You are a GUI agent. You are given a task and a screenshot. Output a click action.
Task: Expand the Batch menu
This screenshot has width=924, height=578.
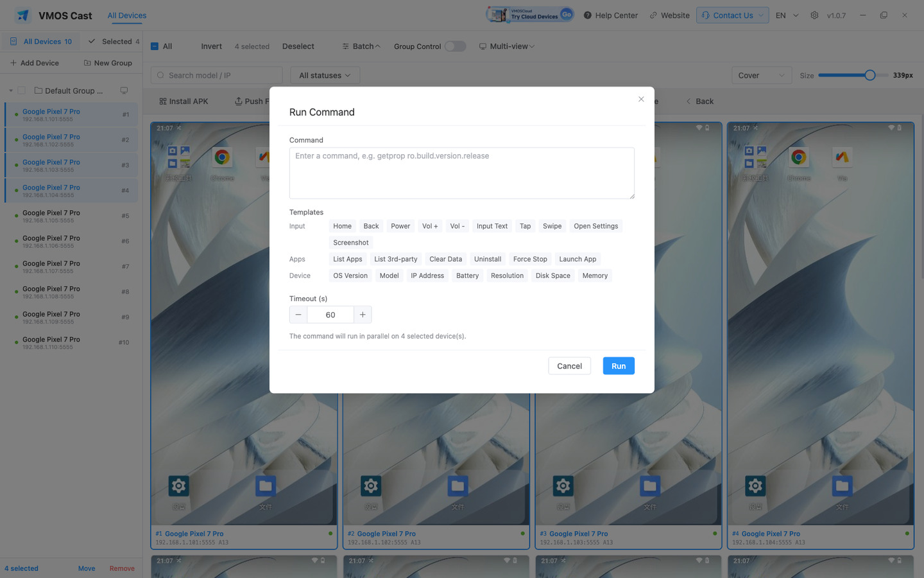[x=362, y=46]
